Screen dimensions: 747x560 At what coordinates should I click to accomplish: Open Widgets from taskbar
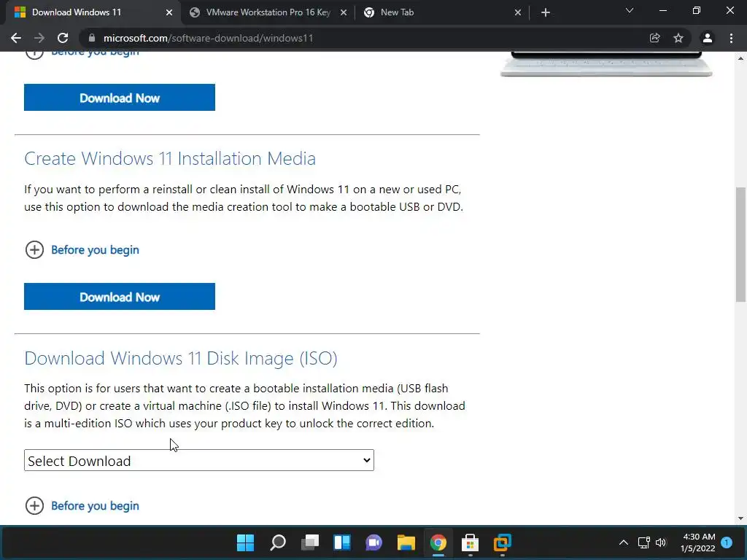pos(342,542)
